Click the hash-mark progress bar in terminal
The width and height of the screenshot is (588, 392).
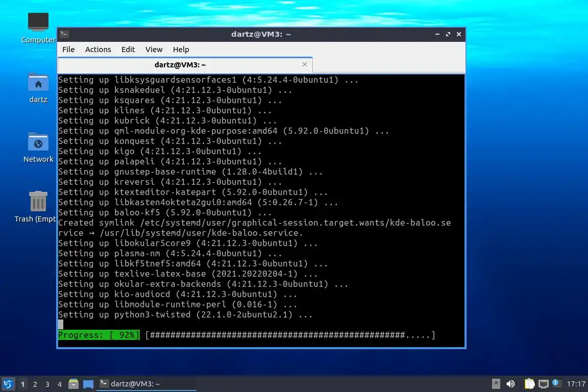pyautogui.click(x=290, y=335)
